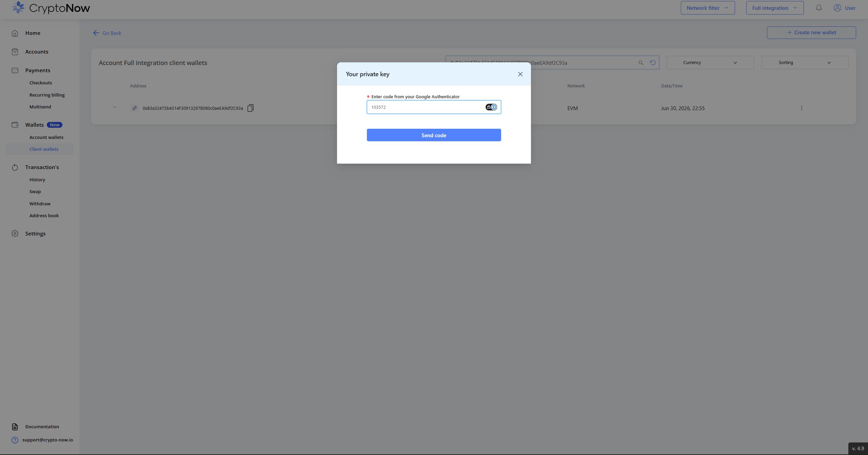Screen dimensions: 868x455
Task: Copy the wallet address with copy icon
Action: [251, 108]
